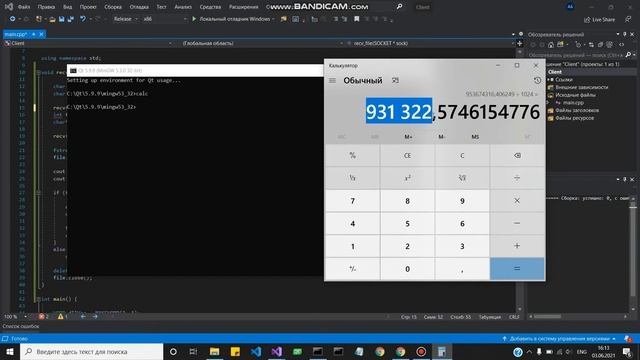Click the percent key in Calculator

353,156
